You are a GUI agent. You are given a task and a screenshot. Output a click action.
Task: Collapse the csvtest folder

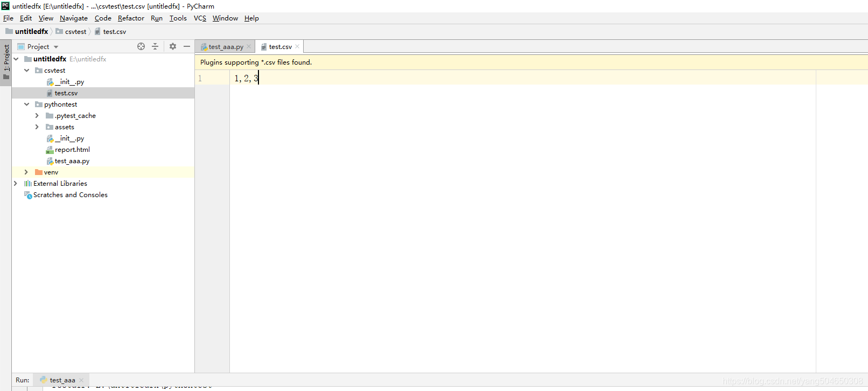tap(27, 71)
